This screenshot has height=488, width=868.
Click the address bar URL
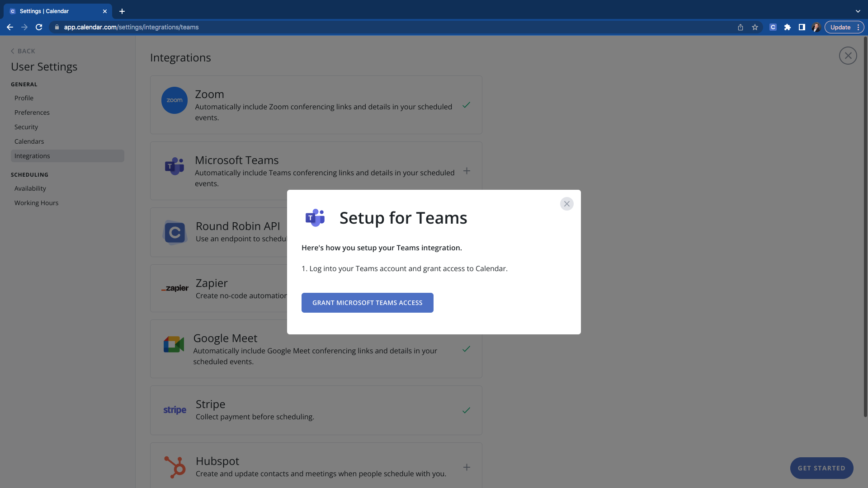tap(131, 27)
